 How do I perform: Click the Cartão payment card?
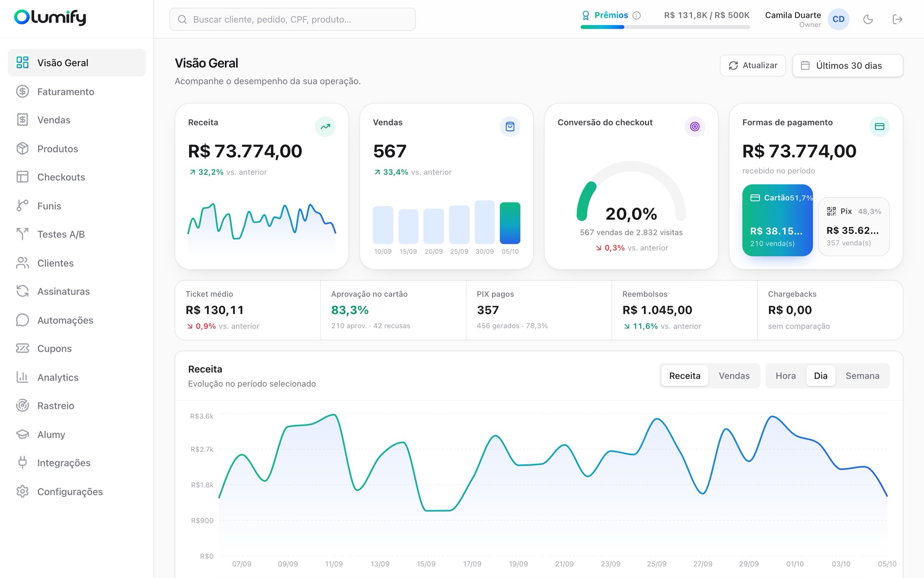coord(778,220)
